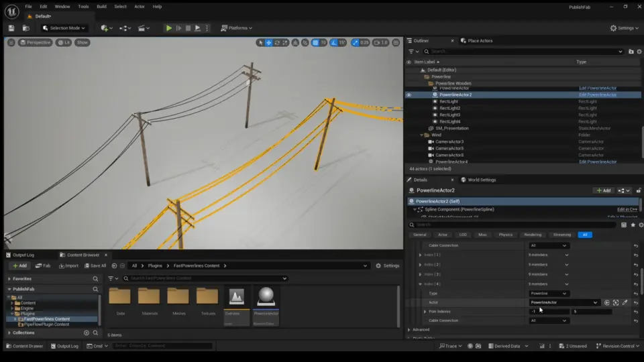Click the viewport hamburger options icon
The width and height of the screenshot is (644, 362).
(x=11, y=42)
